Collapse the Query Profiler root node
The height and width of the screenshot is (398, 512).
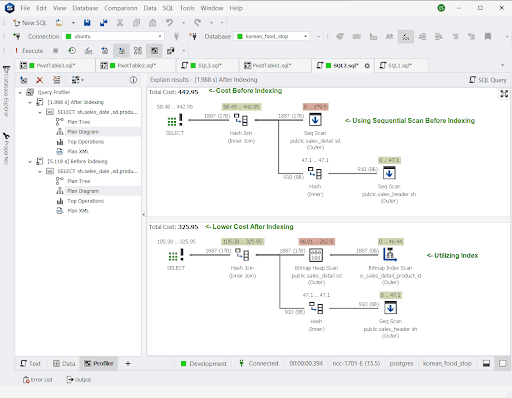(21, 92)
